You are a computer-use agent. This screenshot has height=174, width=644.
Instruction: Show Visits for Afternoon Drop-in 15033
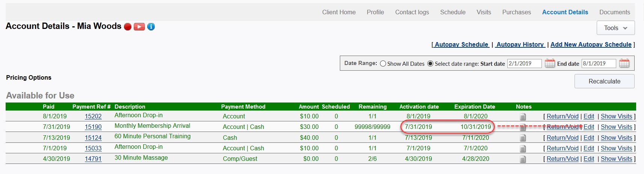pyautogui.click(x=616, y=148)
